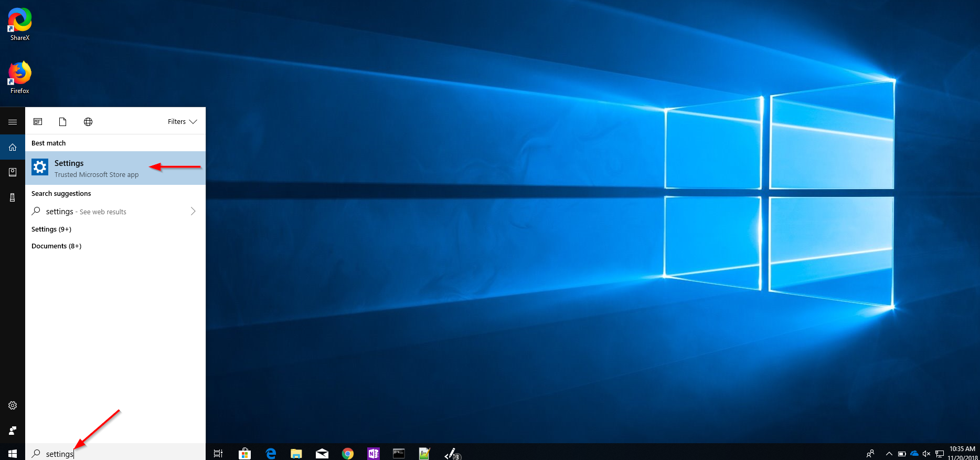Open Task View from the taskbar
980x460 pixels.
pyautogui.click(x=218, y=453)
